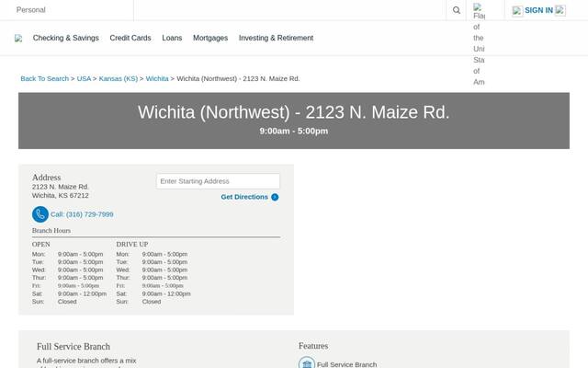
Task: Click the DRIVE UP Saturday 9:00am - 12:00pm hours
Action: click(166, 293)
